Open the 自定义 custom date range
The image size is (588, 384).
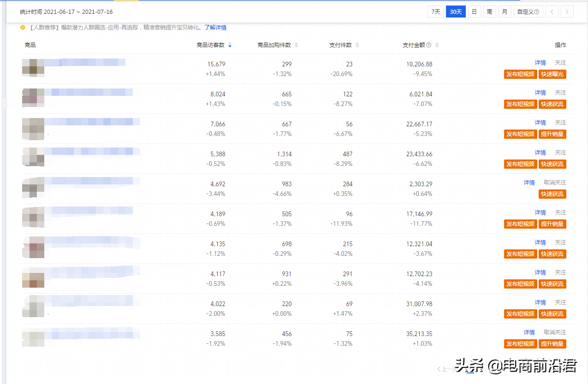point(526,11)
